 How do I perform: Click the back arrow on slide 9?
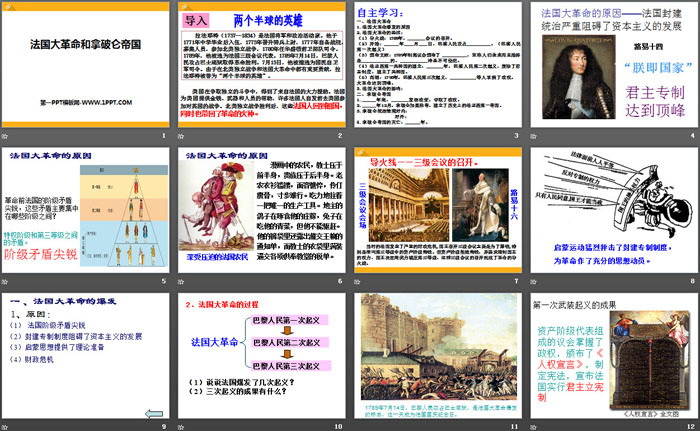153,413
